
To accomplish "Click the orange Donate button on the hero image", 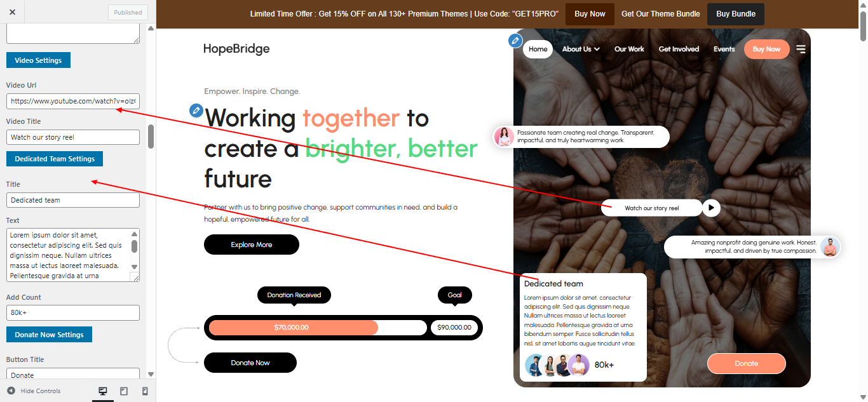I will 747,363.
